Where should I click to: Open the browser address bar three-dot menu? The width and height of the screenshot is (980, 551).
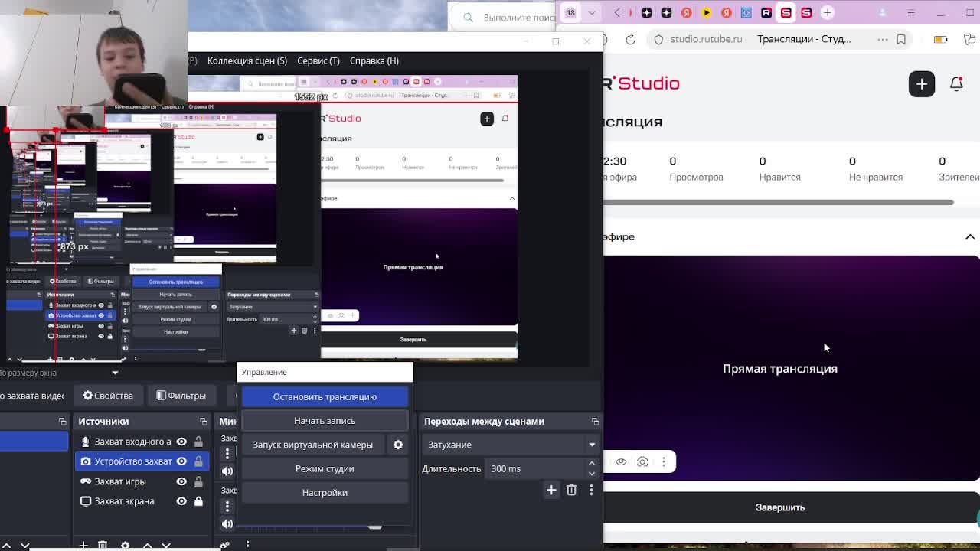pos(883,39)
